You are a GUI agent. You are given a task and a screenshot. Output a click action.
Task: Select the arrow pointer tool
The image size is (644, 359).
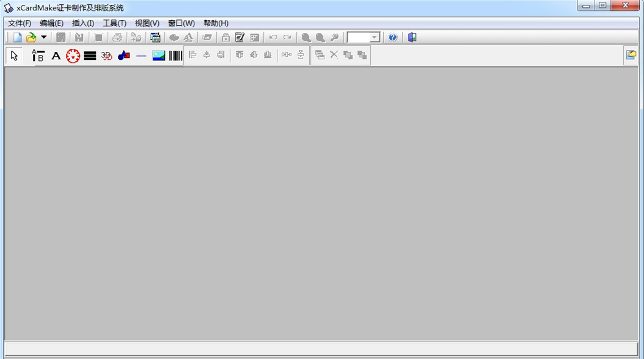(15, 56)
